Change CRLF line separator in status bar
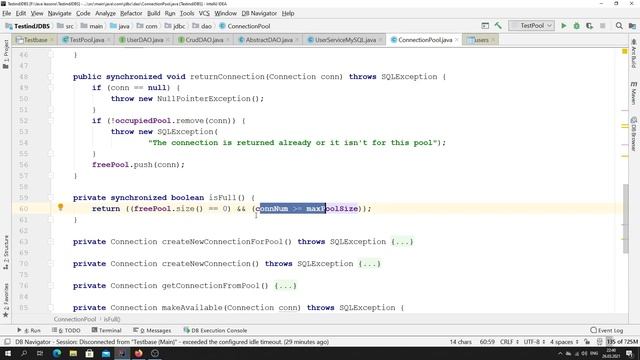 pos(509,342)
